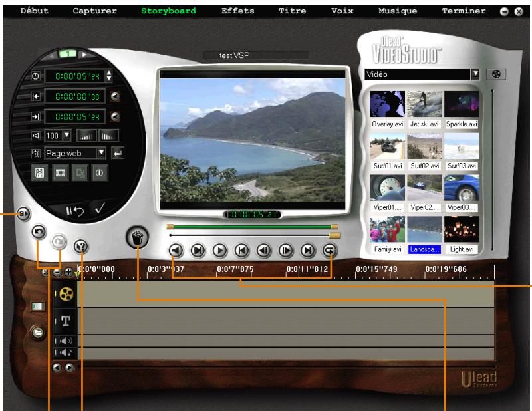The image size is (532, 411).
Task: Go to the Titre step
Action: coord(292,11)
